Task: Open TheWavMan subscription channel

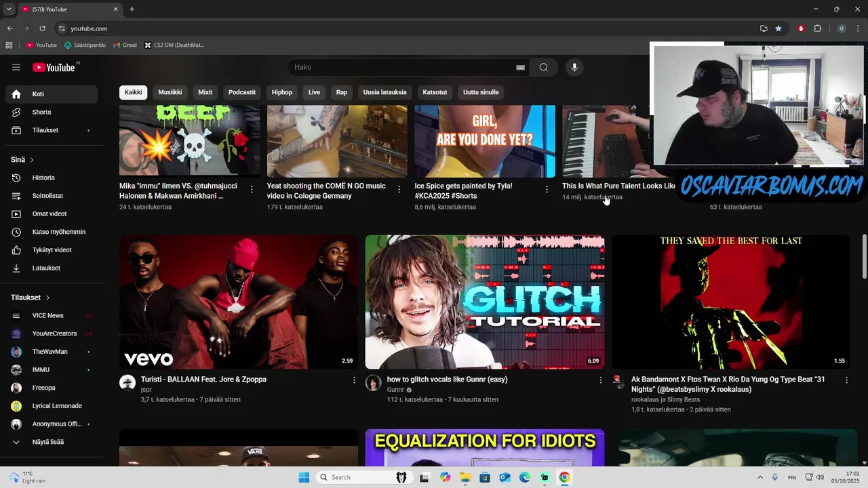Action: point(52,352)
